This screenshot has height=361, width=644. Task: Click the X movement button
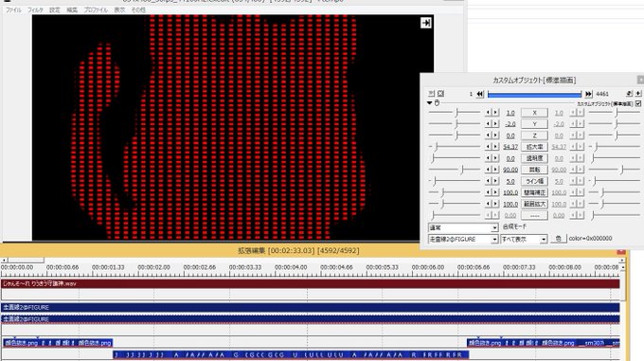click(x=534, y=113)
